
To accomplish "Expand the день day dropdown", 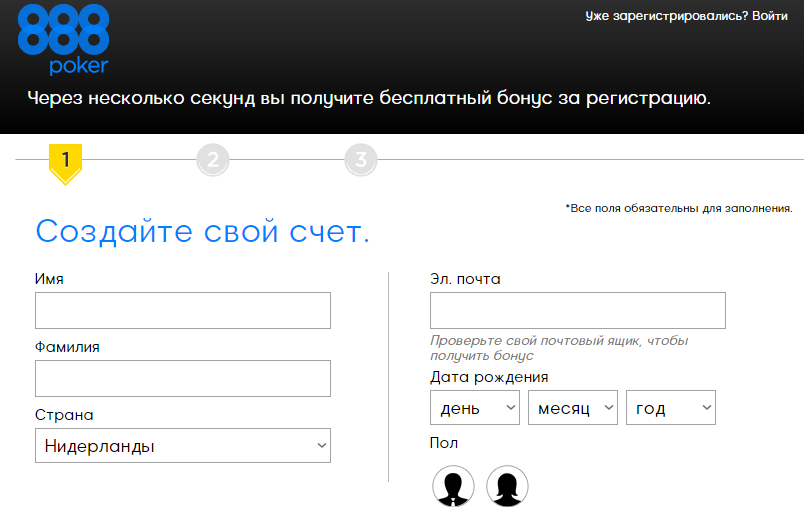I will pyautogui.click(x=475, y=408).
